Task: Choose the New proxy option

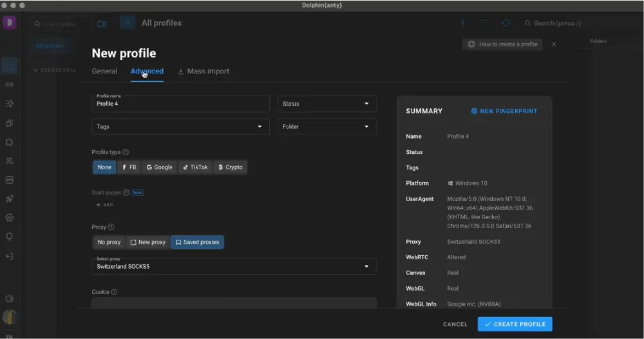Action: 148,242
